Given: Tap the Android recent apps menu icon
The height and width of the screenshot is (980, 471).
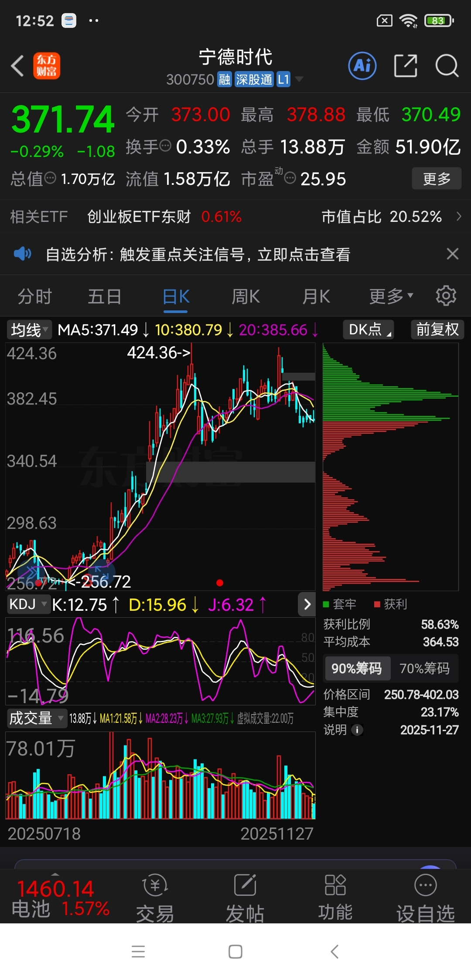Looking at the screenshot, I should (x=138, y=952).
